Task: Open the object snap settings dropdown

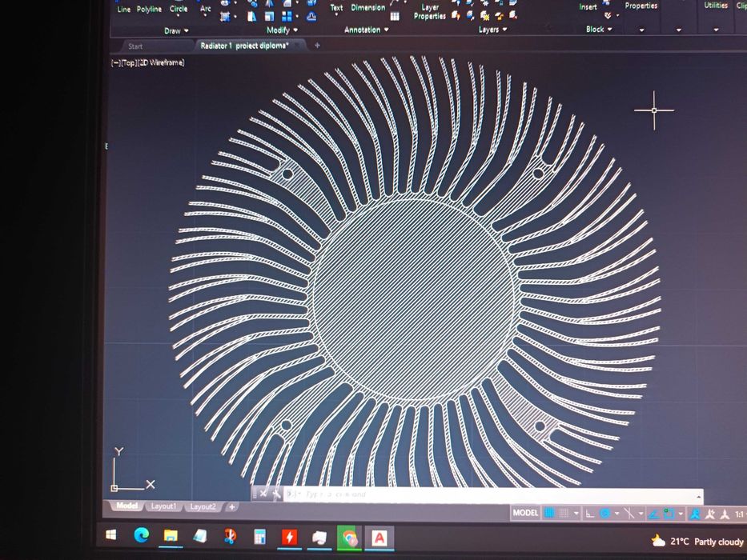Action: pos(681,514)
